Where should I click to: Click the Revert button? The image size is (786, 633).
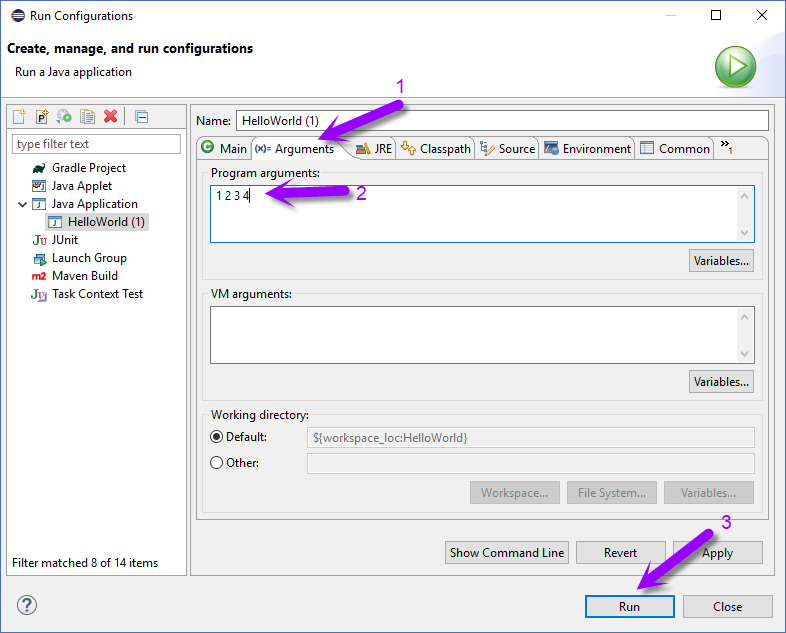click(x=621, y=552)
